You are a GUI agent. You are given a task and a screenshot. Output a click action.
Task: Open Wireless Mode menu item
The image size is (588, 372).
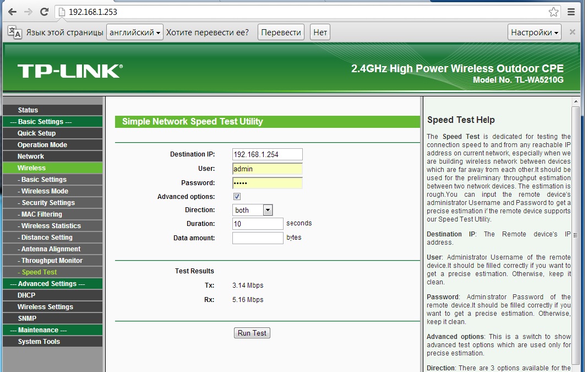(x=45, y=191)
